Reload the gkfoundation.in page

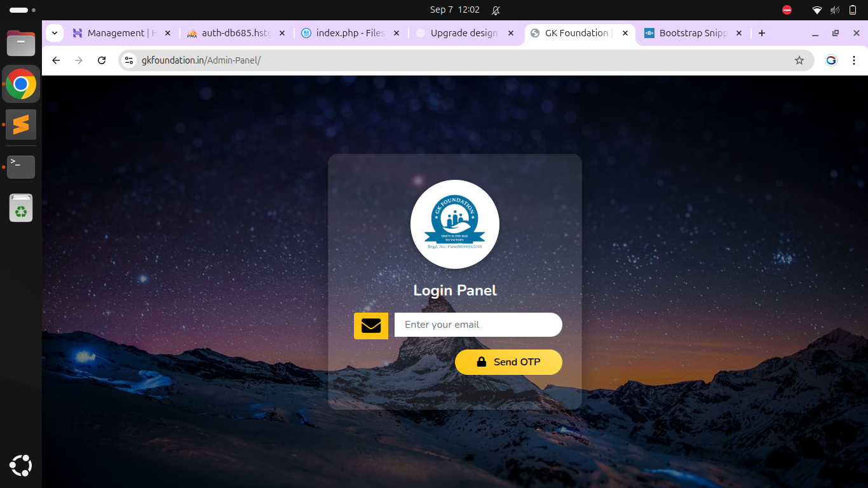(102, 60)
